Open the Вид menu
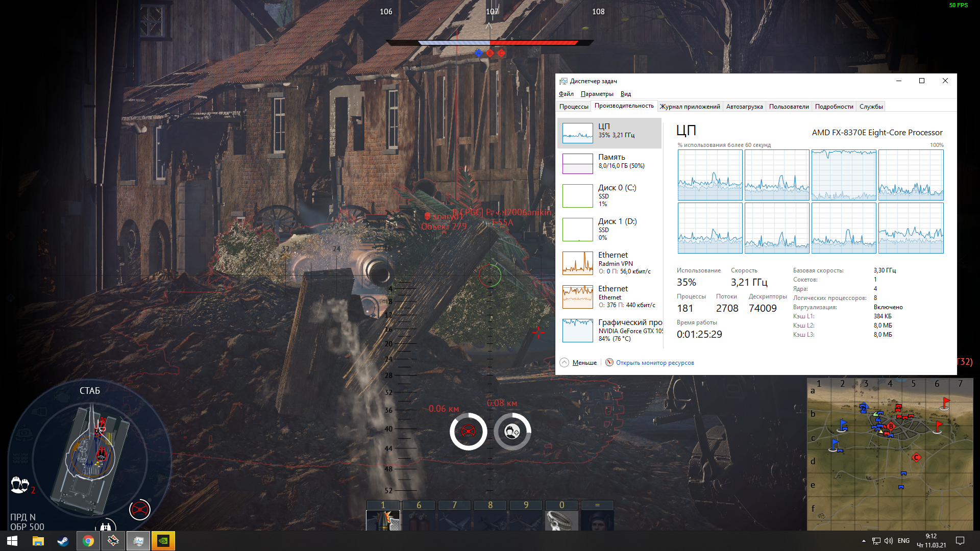 pyautogui.click(x=626, y=94)
